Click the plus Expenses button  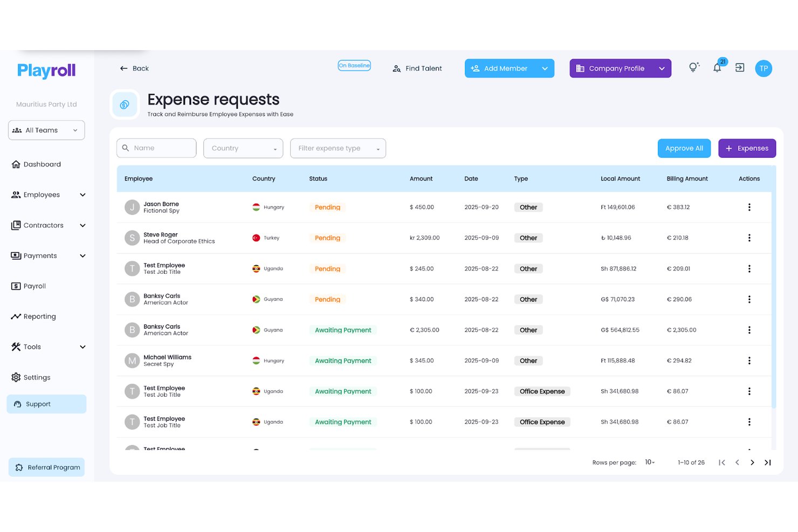(x=747, y=148)
